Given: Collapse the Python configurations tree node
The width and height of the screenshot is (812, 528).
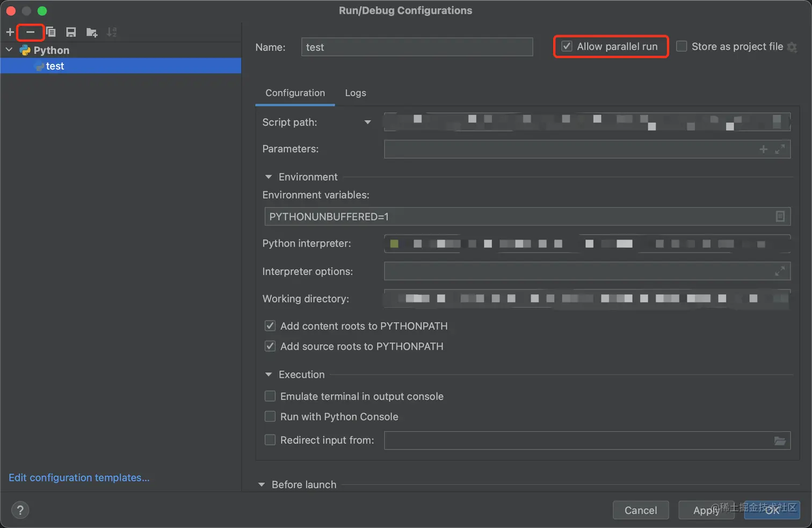Looking at the screenshot, I should (x=9, y=50).
